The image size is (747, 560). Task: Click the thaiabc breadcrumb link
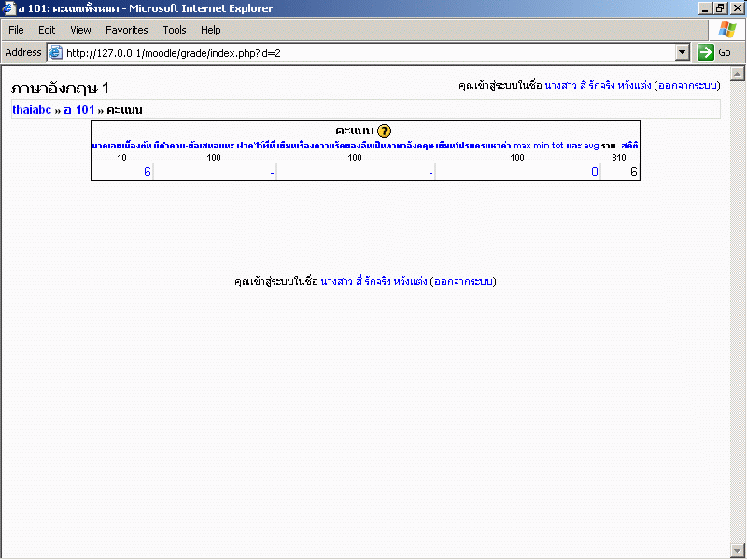pos(32,109)
